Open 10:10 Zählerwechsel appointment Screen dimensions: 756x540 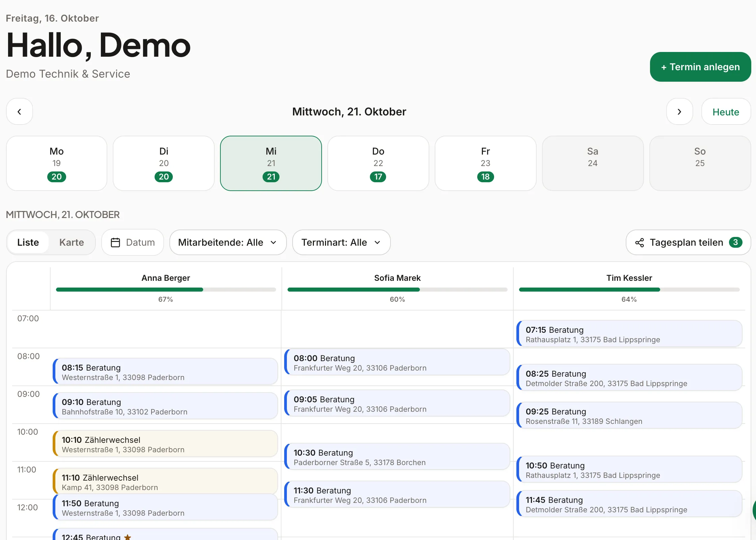coord(165,444)
